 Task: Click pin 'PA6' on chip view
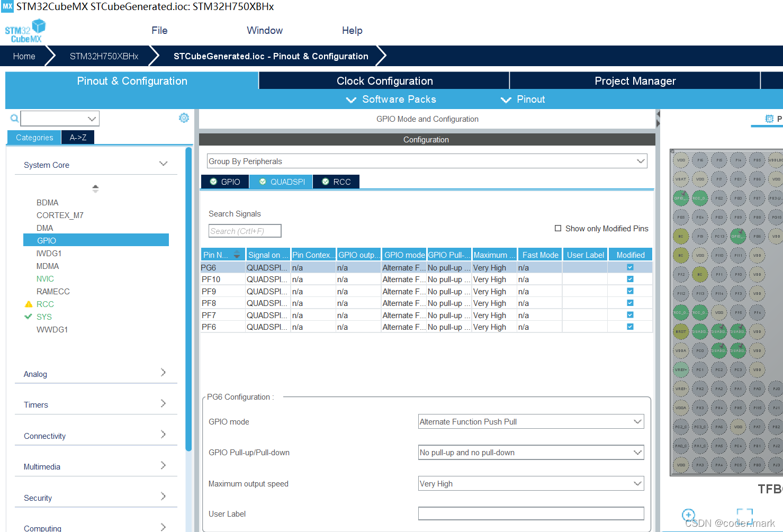point(719,427)
